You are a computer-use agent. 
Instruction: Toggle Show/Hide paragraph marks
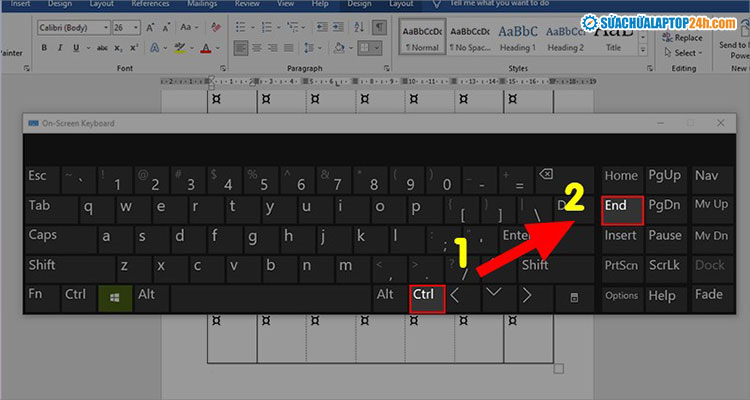(379, 28)
